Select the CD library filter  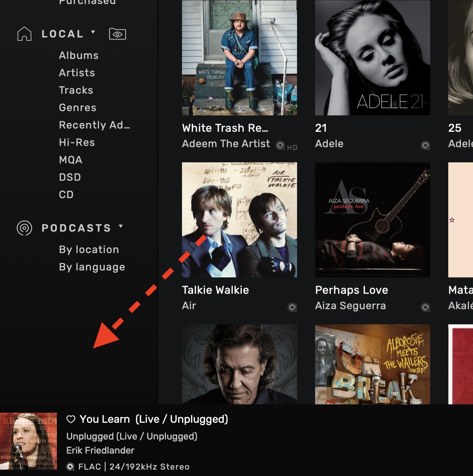click(x=66, y=194)
